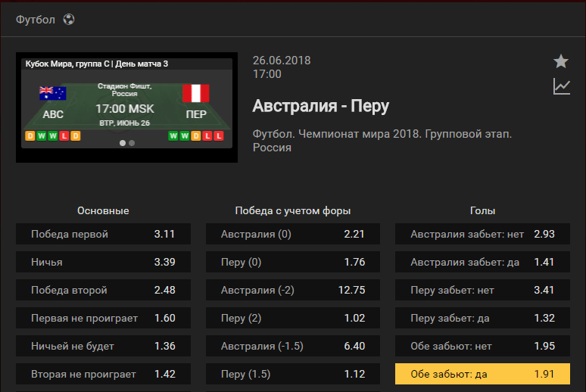Image resolution: width=586 pixels, height=392 pixels.
Task: Deselect highlighted Обе забьют: да bet
Action: (x=482, y=374)
